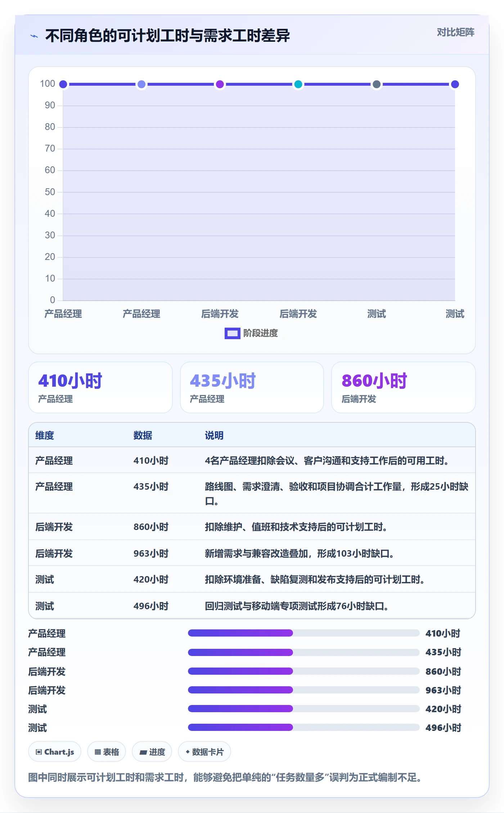Select the 进度 tag
This screenshot has height=813, width=504.
(152, 752)
